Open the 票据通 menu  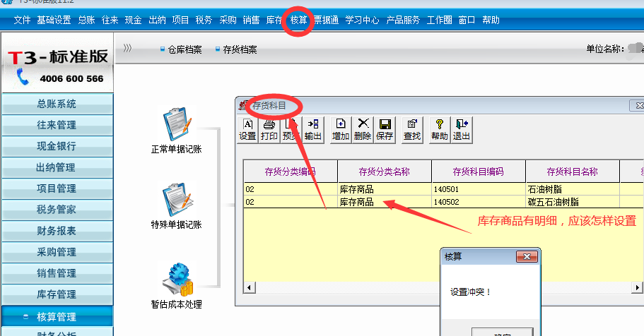[326, 20]
